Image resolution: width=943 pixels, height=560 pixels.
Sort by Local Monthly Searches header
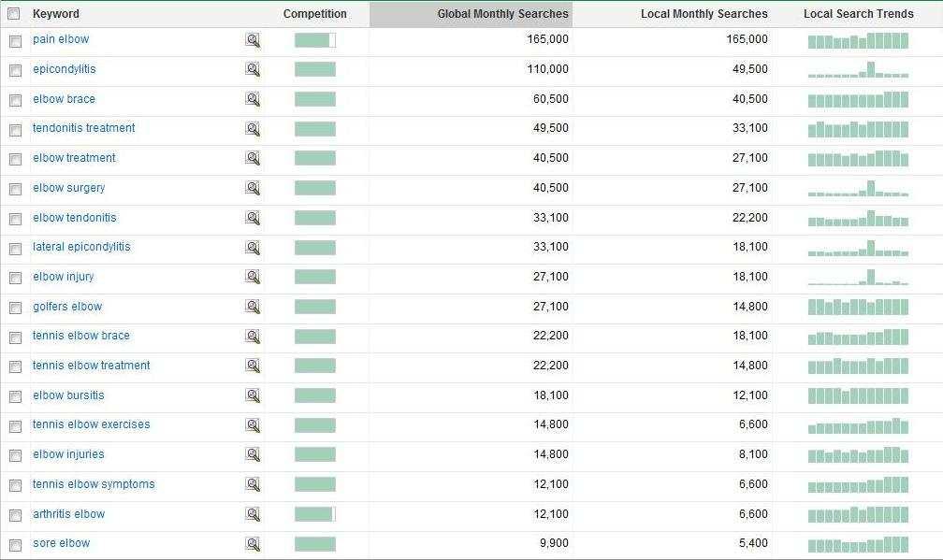pyautogui.click(x=704, y=14)
